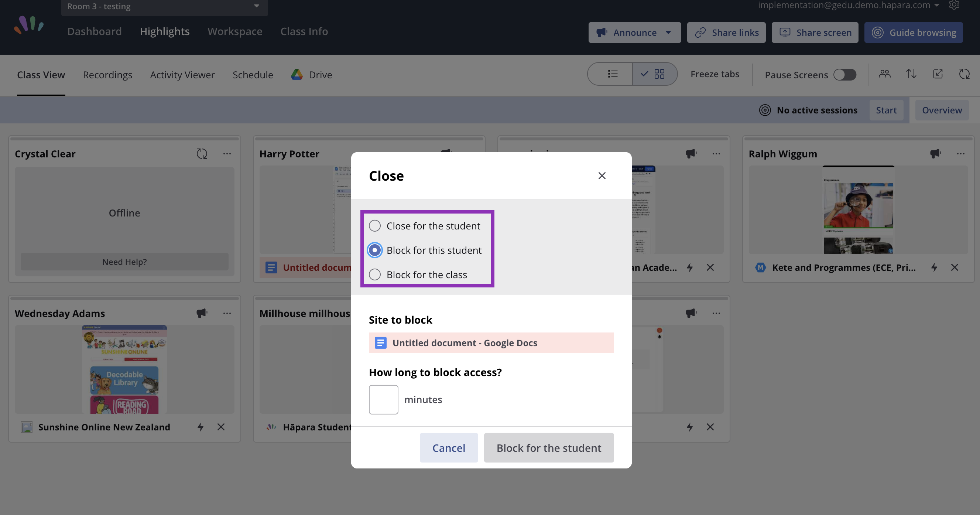Image resolution: width=980 pixels, height=515 pixels.
Task: Select the Block for this student radio option
Action: [x=375, y=250]
